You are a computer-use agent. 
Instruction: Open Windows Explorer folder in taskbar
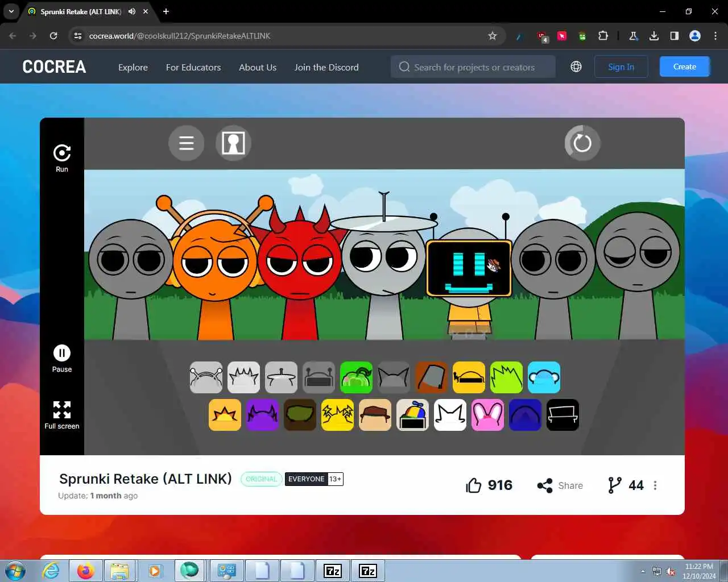coord(120,571)
